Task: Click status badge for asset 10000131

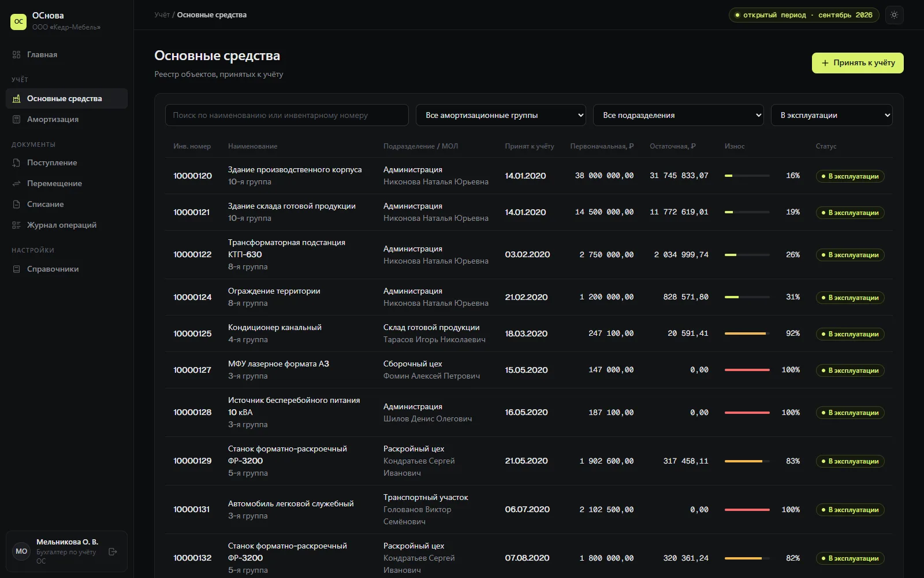Action: pyautogui.click(x=850, y=510)
